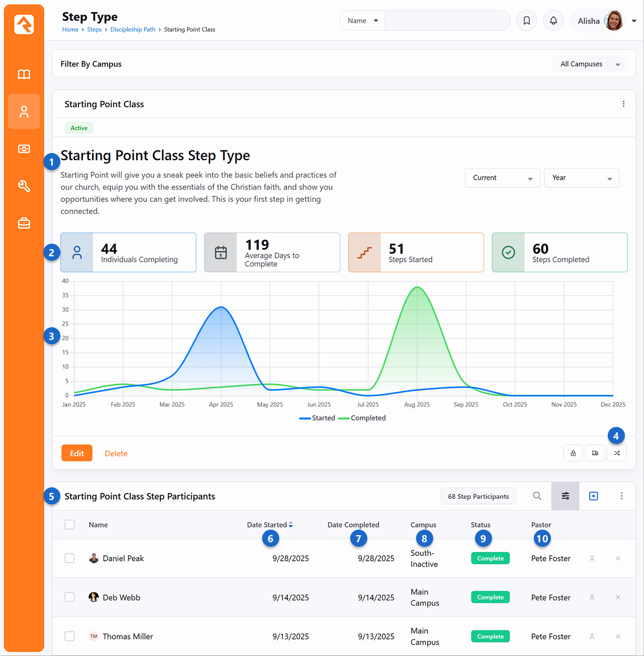
Task: Expand the All Campuses dropdown
Action: click(590, 64)
